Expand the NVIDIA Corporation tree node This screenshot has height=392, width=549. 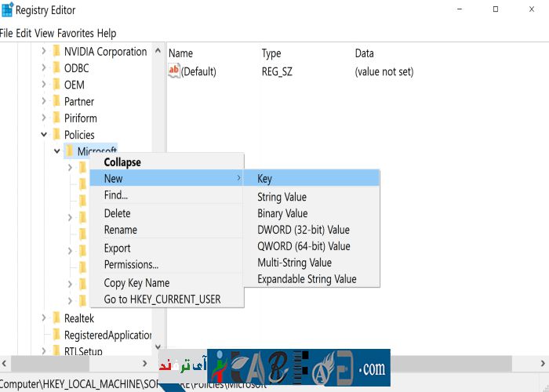coord(44,52)
